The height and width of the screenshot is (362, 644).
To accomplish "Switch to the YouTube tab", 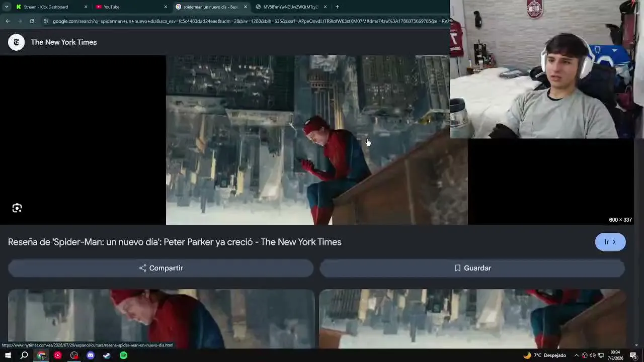I will tap(132, 7).
